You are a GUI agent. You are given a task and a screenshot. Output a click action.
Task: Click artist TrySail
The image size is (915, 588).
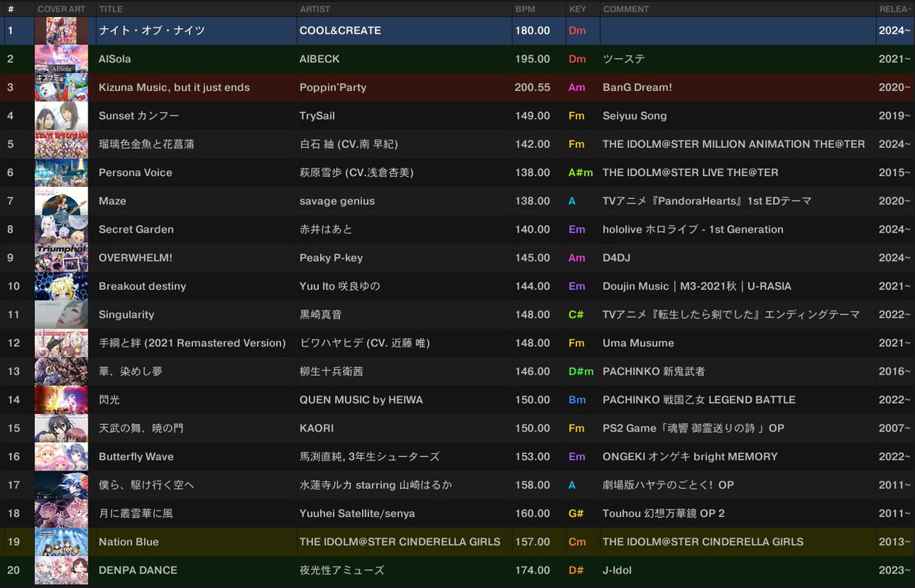[317, 116]
